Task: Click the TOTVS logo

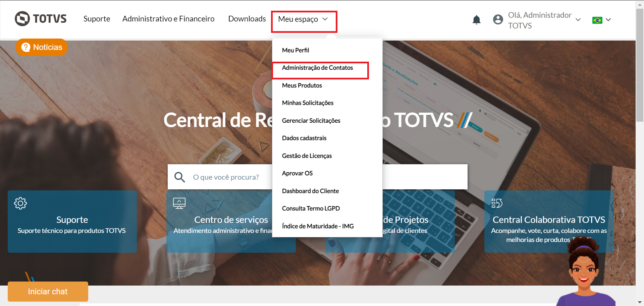Action: [x=40, y=18]
